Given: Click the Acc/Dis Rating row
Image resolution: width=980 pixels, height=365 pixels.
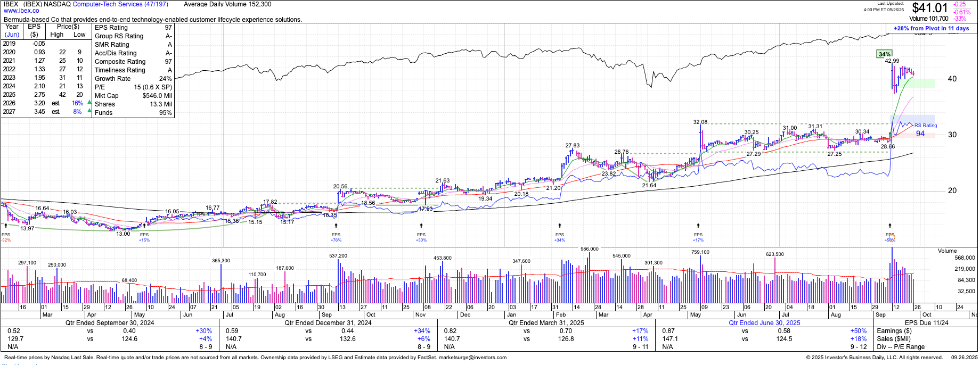Looking at the screenshot, I should click(x=133, y=53).
